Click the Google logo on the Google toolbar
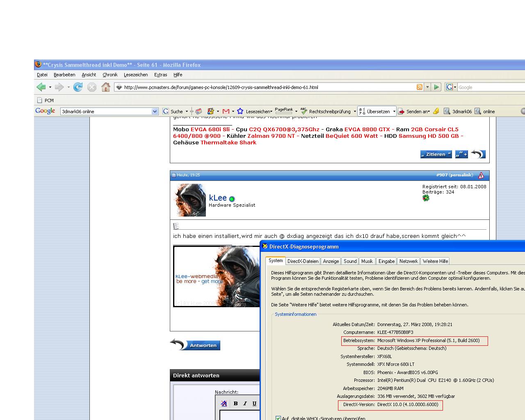This screenshot has width=525, height=420. click(x=45, y=111)
